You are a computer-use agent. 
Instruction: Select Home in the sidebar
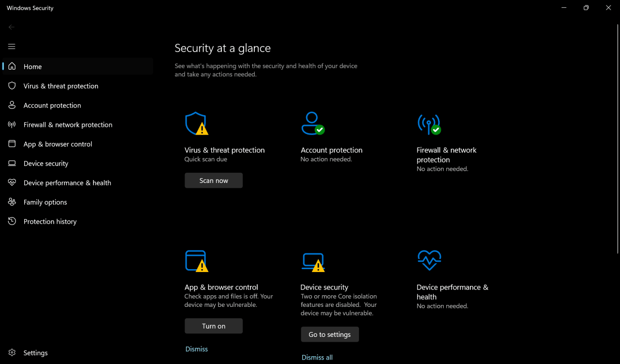(x=77, y=66)
